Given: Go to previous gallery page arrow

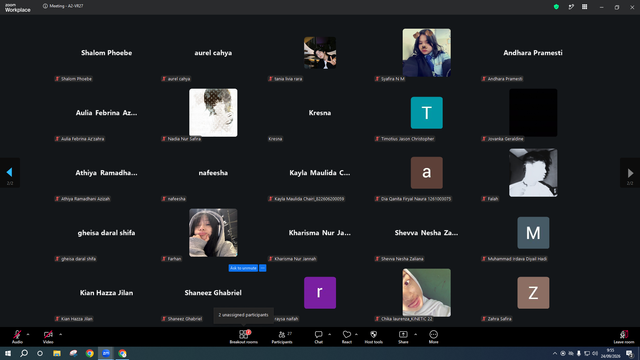Looking at the screenshot, I should tap(9, 173).
